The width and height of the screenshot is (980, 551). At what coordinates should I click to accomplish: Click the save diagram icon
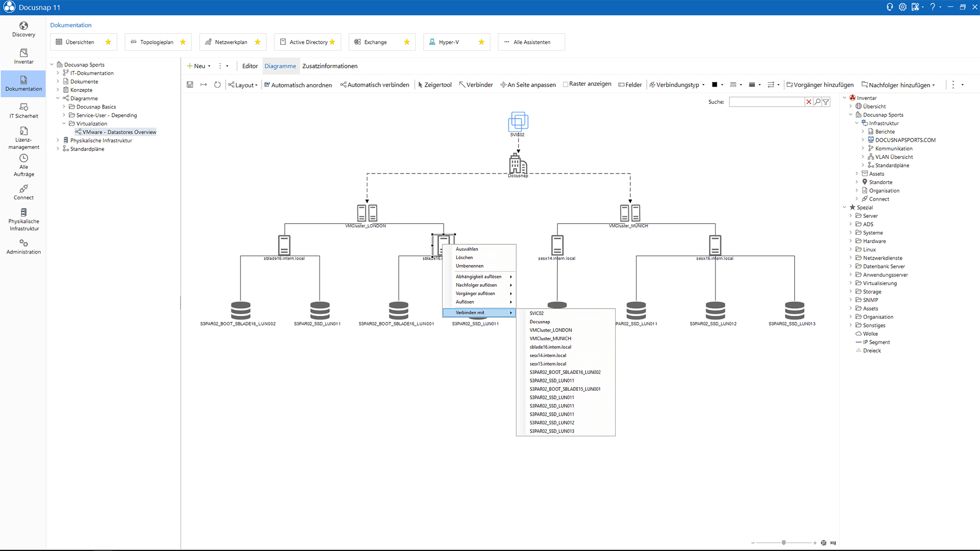[x=190, y=85]
